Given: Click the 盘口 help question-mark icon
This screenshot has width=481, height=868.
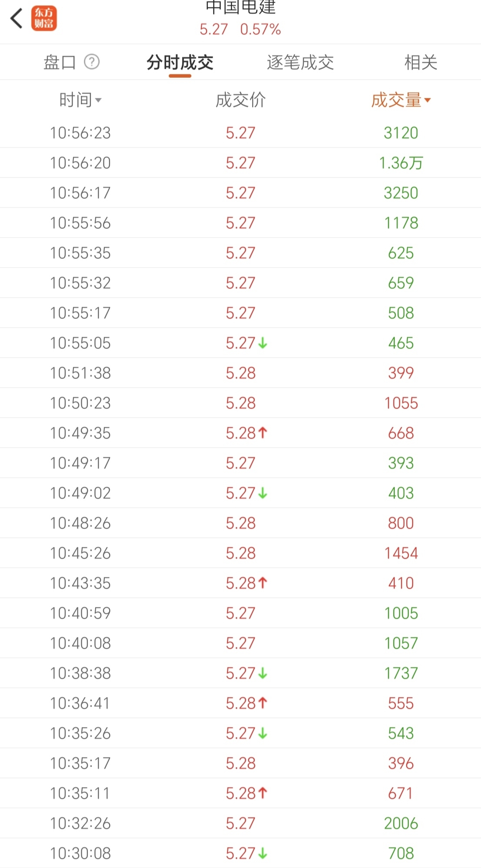Looking at the screenshot, I should [x=92, y=62].
